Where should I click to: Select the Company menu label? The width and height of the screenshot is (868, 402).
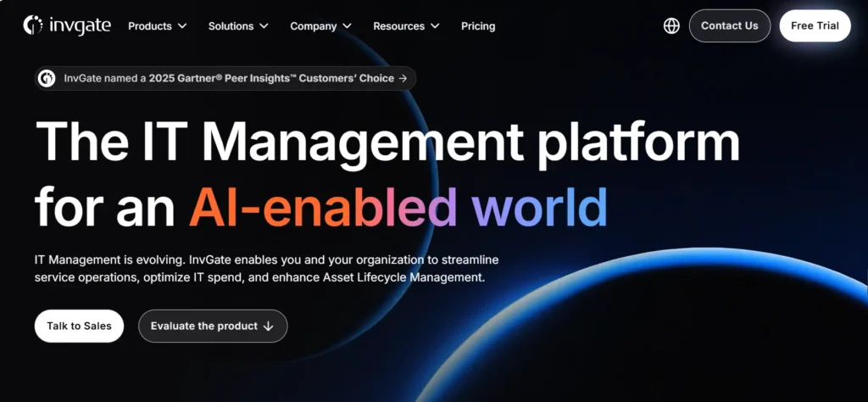coord(314,26)
